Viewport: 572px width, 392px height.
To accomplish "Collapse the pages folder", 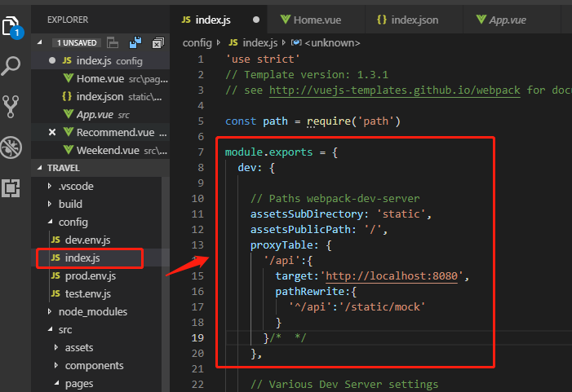I will click(x=56, y=383).
